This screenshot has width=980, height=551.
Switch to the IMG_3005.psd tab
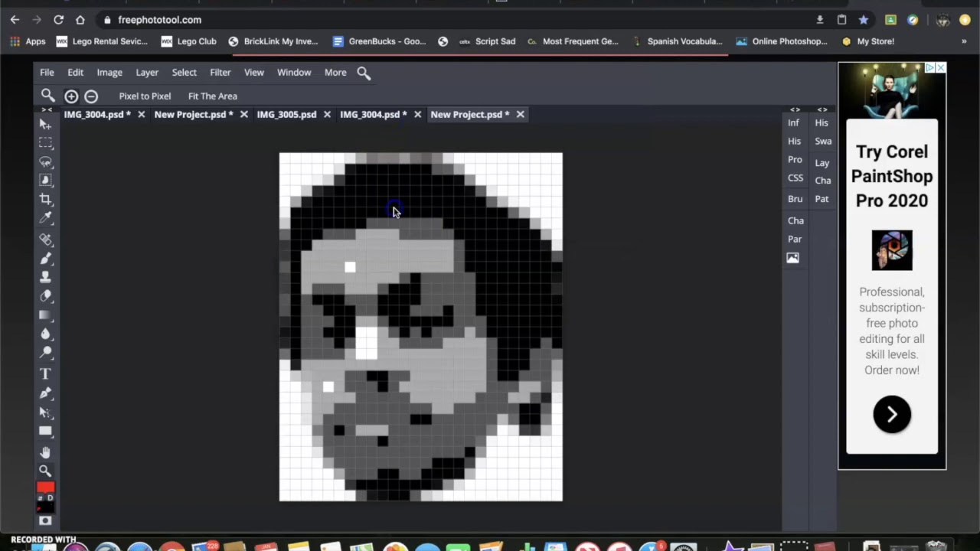click(286, 114)
